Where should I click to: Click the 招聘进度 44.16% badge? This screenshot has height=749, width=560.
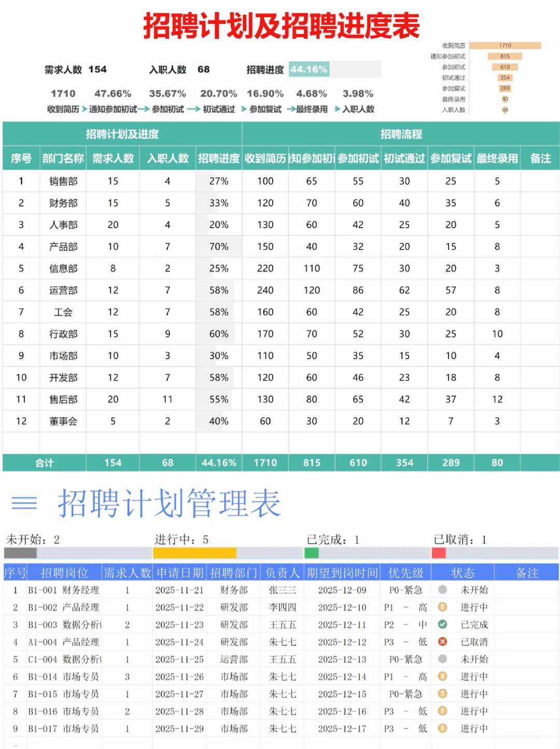coord(309,68)
